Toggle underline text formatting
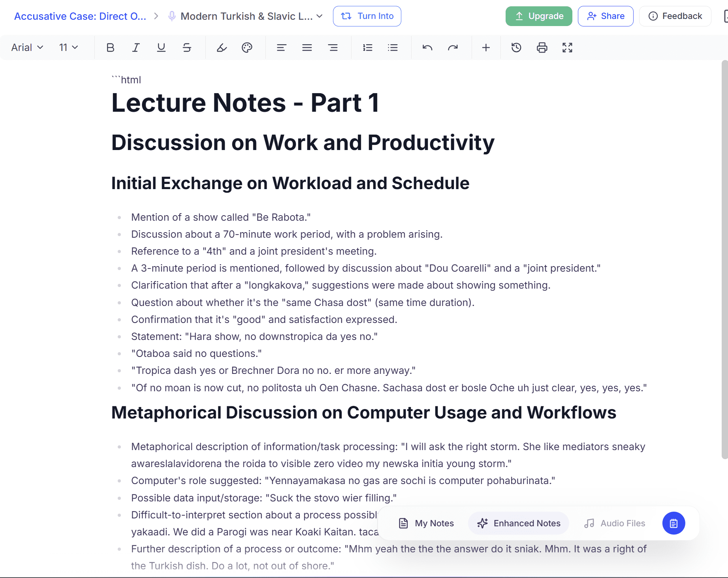Screen dimensions: 728x578 pyautogui.click(x=161, y=48)
